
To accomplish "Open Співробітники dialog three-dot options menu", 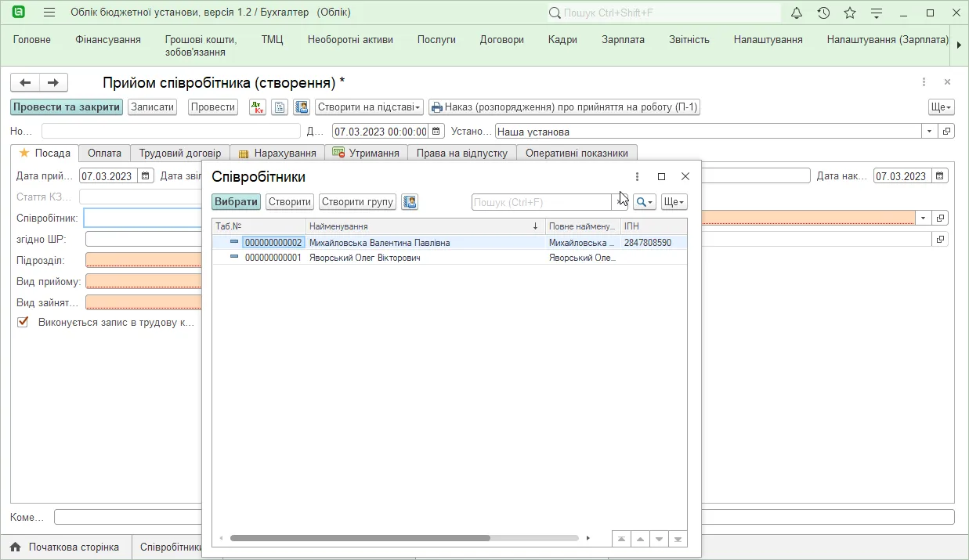I will coord(637,177).
